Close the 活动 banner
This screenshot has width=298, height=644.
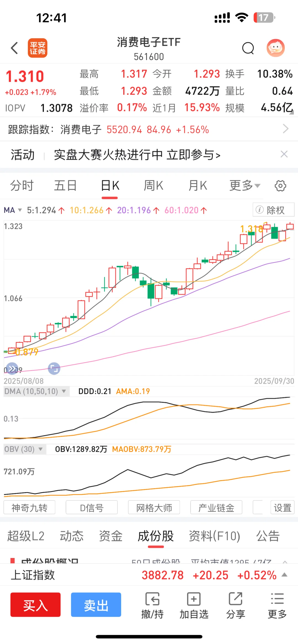click(x=284, y=154)
